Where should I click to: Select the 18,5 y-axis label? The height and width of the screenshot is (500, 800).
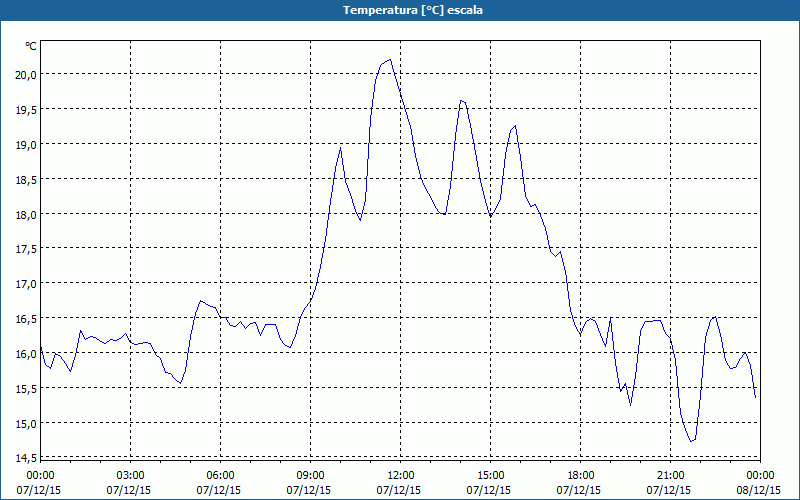point(27,179)
